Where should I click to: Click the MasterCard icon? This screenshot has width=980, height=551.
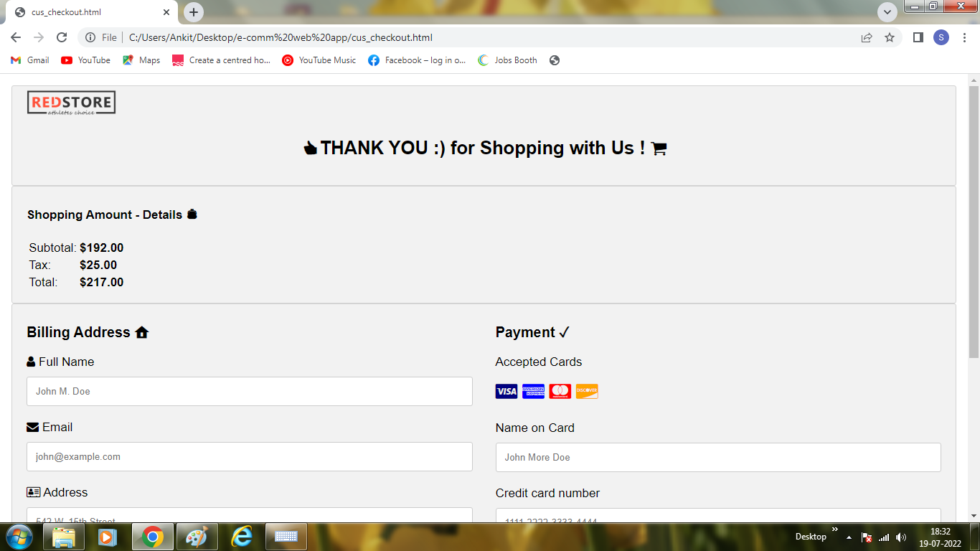pyautogui.click(x=560, y=391)
